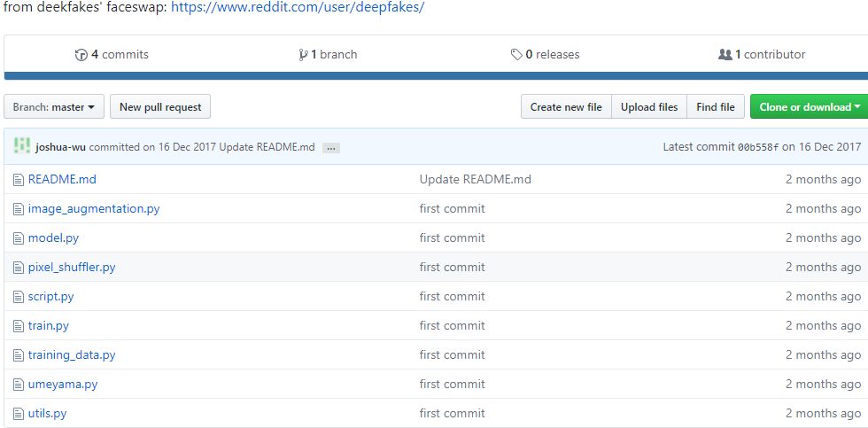868x428 pixels.
Task: Expand the commit message ellipsis button
Action: (x=331, y=148)
